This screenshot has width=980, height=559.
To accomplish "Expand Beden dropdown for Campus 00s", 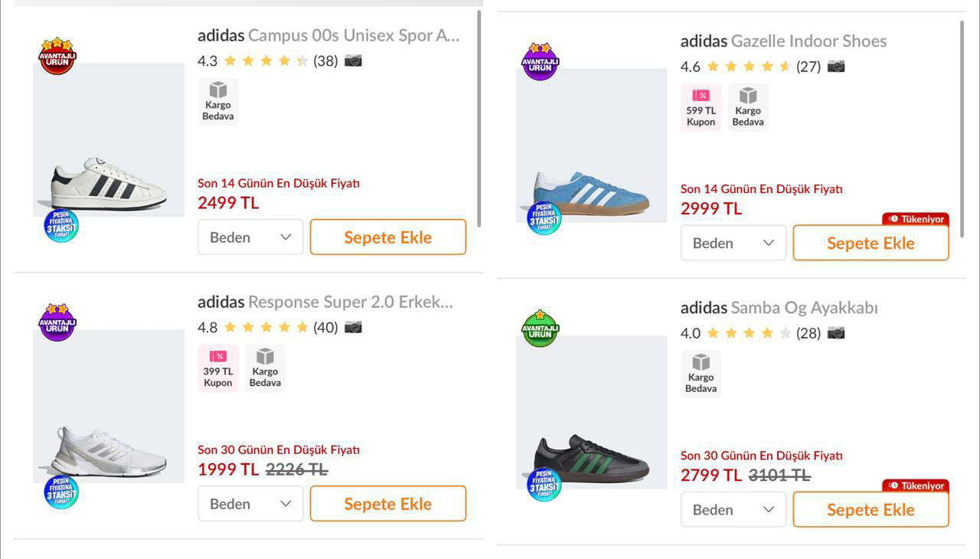I will click(250, 237).
